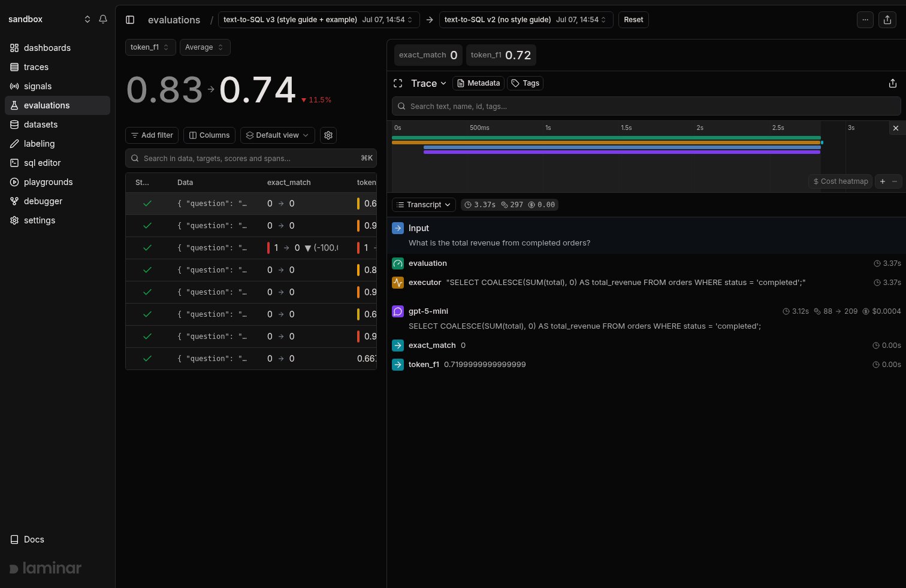Screen dimensions: 906x588
Task: Focus the trace search text field
Action: (646, 107)
